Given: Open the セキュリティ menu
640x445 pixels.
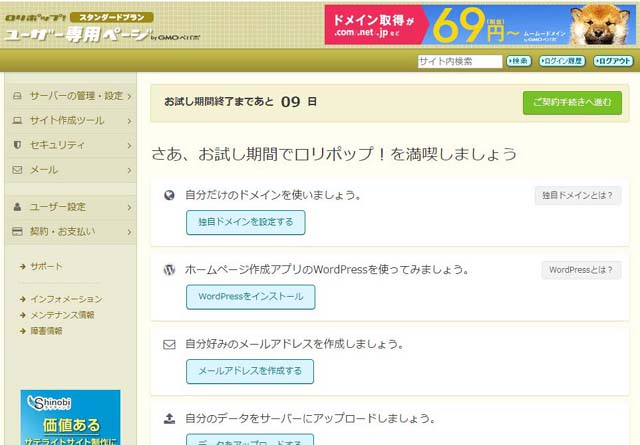Looking at the screenshot, I should 72,145.
